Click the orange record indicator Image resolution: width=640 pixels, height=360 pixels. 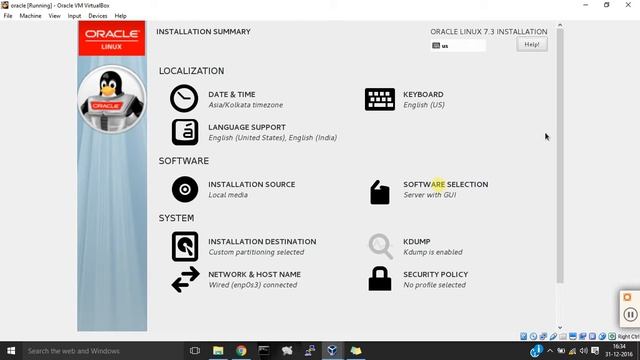627,297
